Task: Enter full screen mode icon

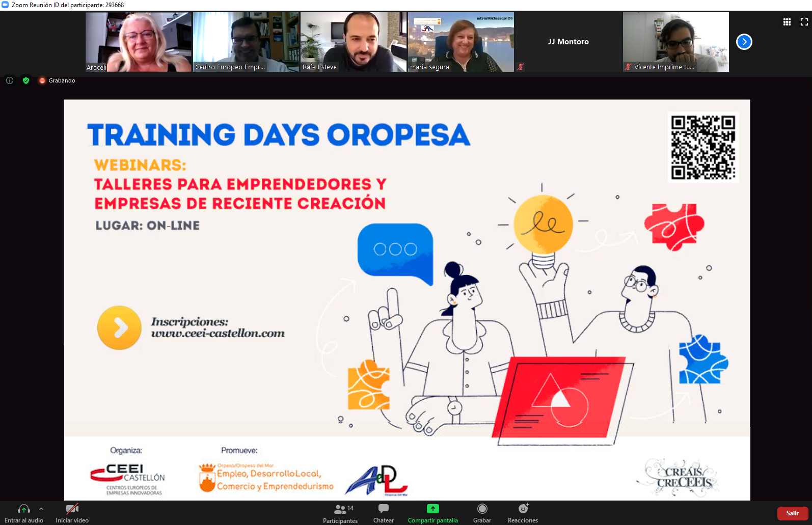Action: pos(804,22)
